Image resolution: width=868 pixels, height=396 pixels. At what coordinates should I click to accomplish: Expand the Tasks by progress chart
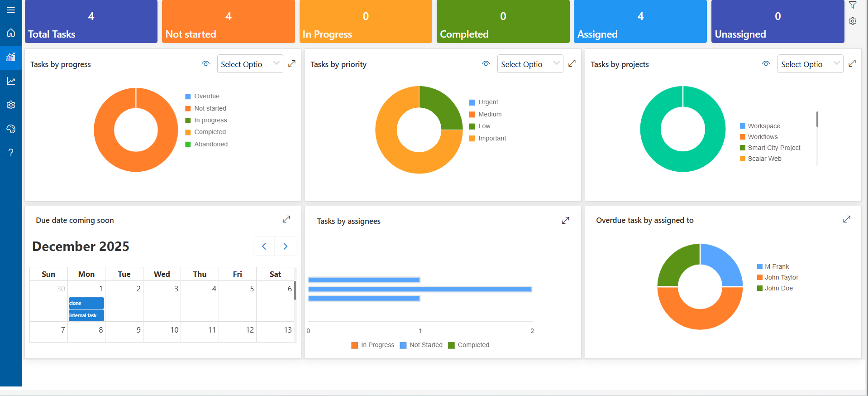pyautogui.click(x=292, y=64)
